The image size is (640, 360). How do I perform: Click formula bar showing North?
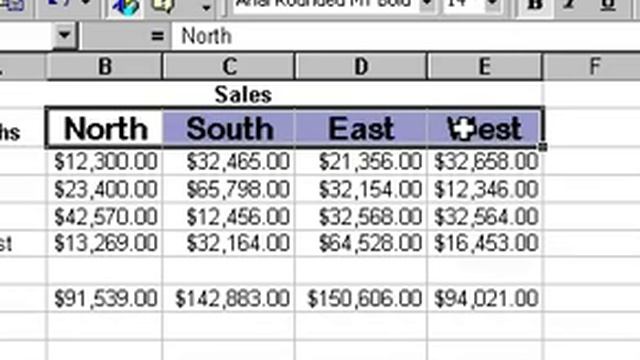(x=406, y=36)
